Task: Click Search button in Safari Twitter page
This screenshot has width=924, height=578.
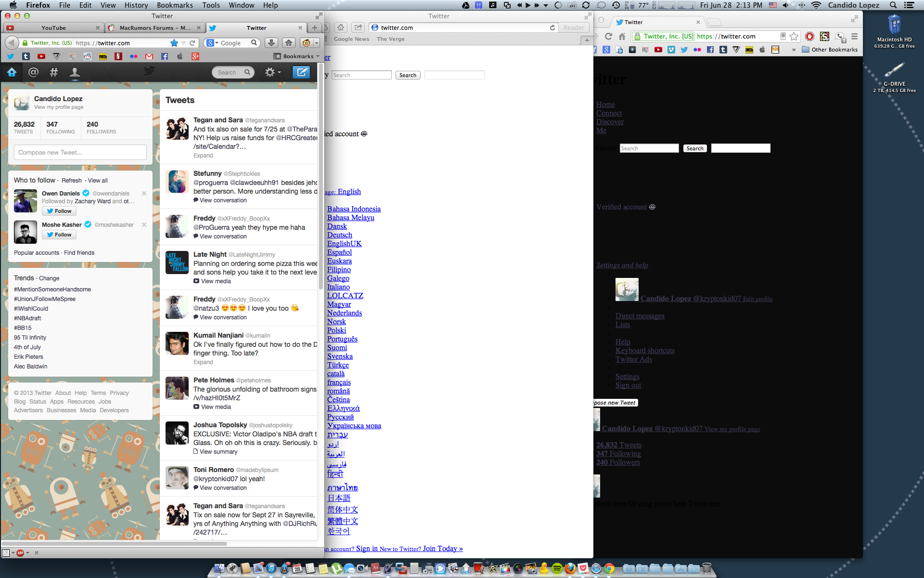Action: (408, 75)
